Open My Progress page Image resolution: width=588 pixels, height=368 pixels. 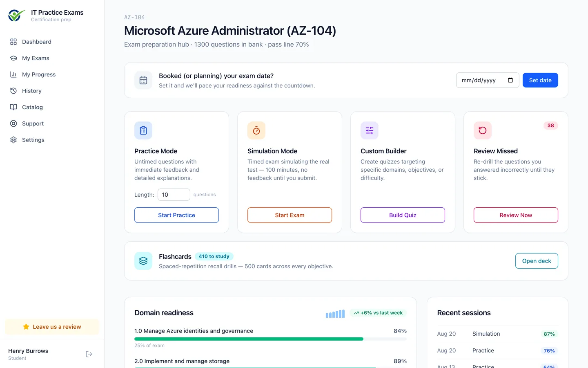coord(52,74)
